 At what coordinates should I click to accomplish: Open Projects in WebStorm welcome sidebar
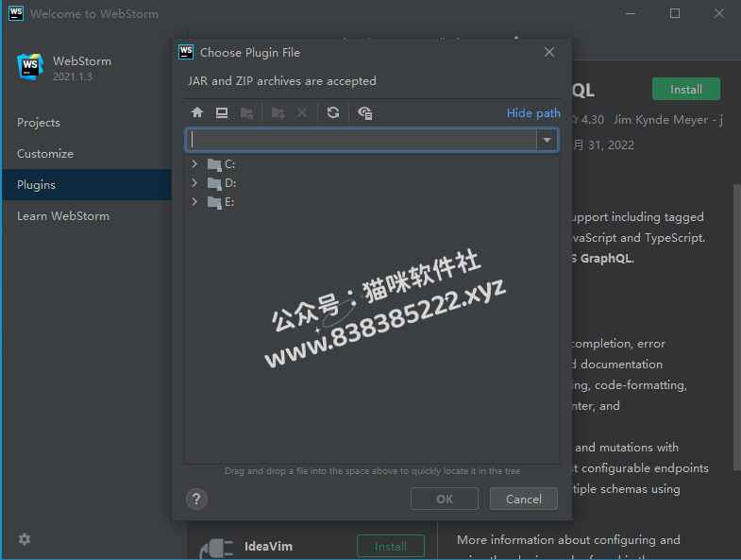coord(39,123)
